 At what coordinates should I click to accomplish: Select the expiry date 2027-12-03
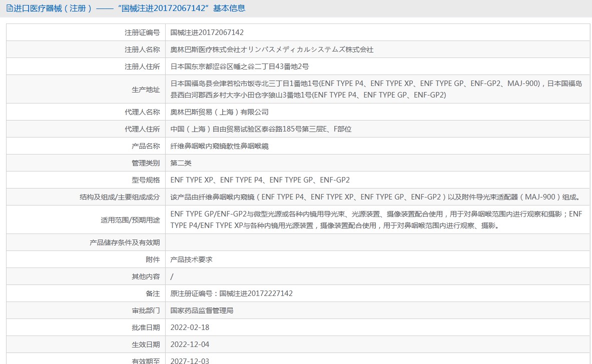(x=190, y=360)
